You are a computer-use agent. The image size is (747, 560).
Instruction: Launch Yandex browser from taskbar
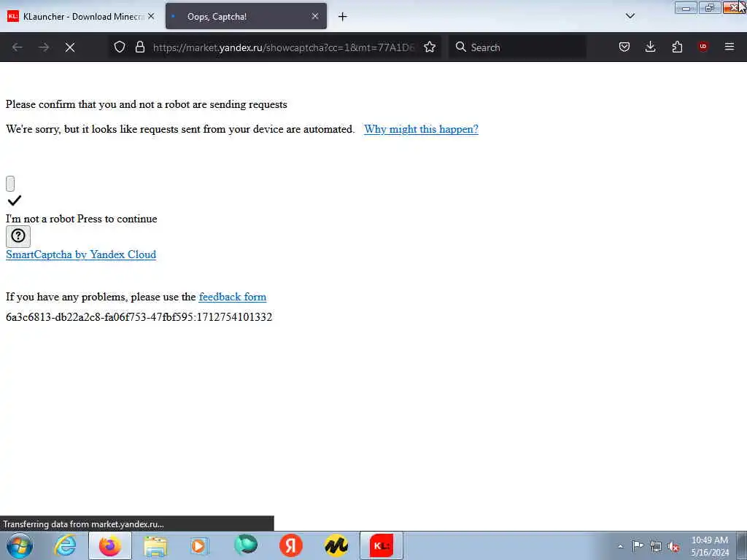(x=291, y=545)
